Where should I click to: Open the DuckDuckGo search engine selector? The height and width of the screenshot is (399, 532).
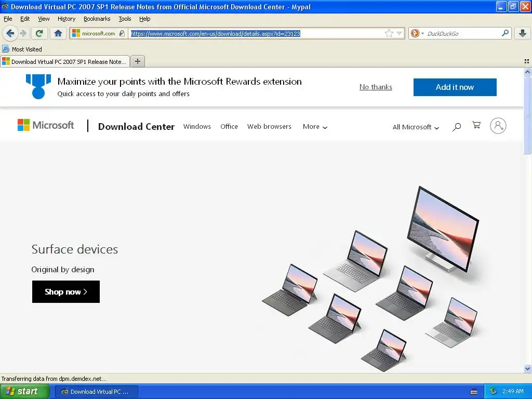[417, 33]
